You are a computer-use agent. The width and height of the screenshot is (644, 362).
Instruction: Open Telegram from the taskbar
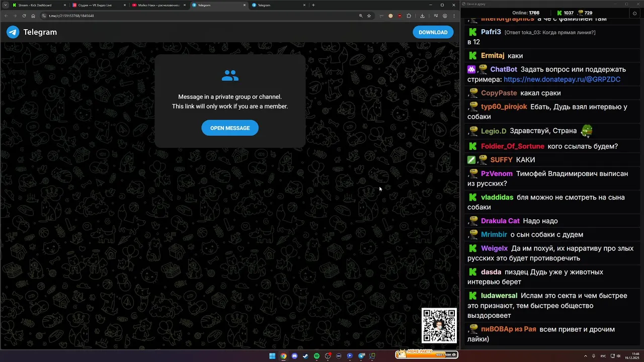tap(361, 356)
